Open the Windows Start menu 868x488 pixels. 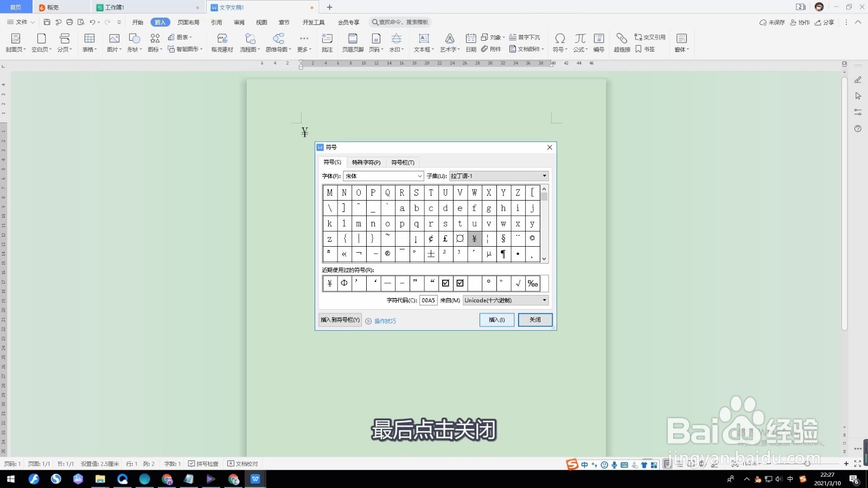tap(11, 479)
